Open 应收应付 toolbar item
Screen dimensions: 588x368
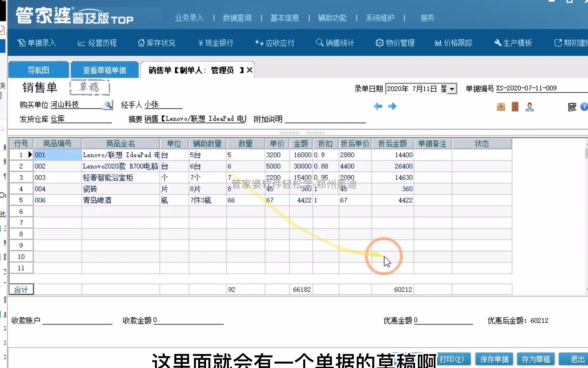275,43
